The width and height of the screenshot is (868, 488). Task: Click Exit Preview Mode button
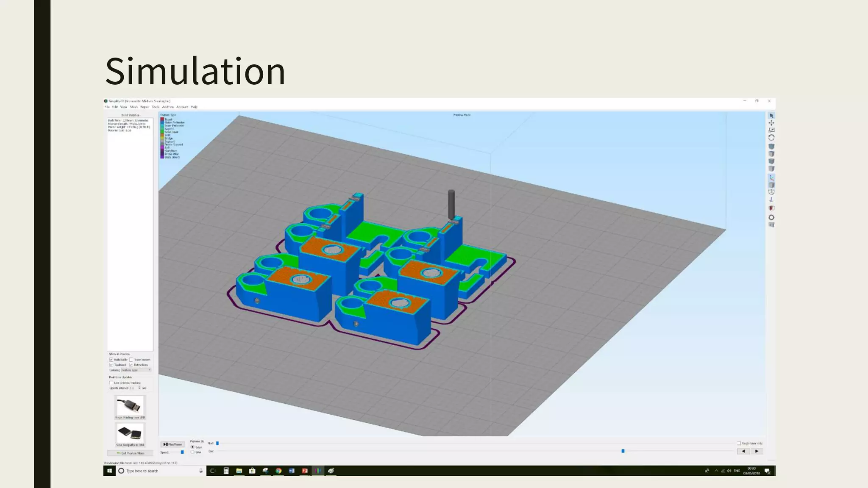point(131,453)
